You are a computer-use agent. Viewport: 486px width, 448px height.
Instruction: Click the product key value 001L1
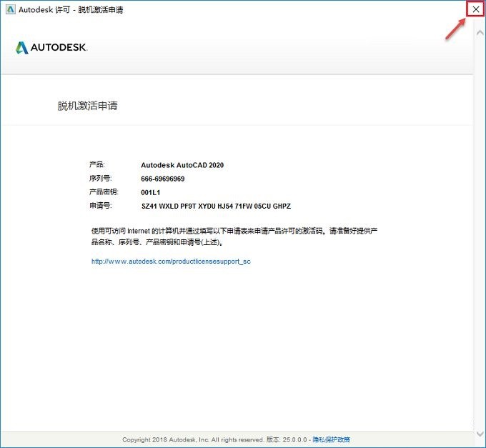[x=150, y=192]
